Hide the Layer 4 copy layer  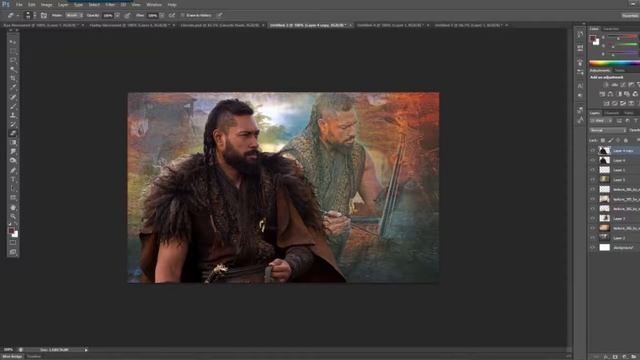click(x=593, y=151)
